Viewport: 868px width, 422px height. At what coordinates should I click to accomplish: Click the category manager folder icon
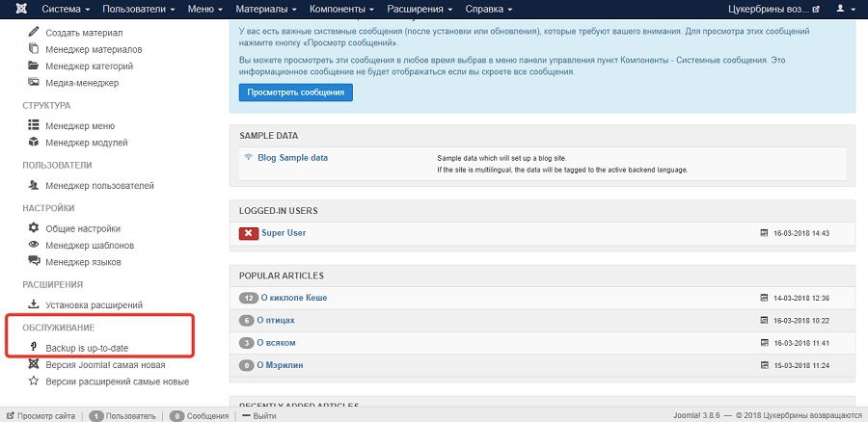(x=34, y=66)
